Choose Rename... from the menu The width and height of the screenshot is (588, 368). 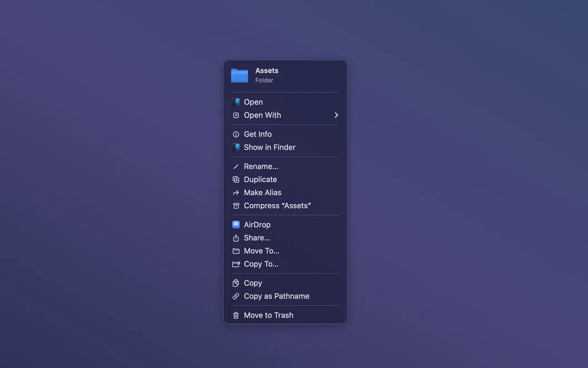(x=285, y=166)
